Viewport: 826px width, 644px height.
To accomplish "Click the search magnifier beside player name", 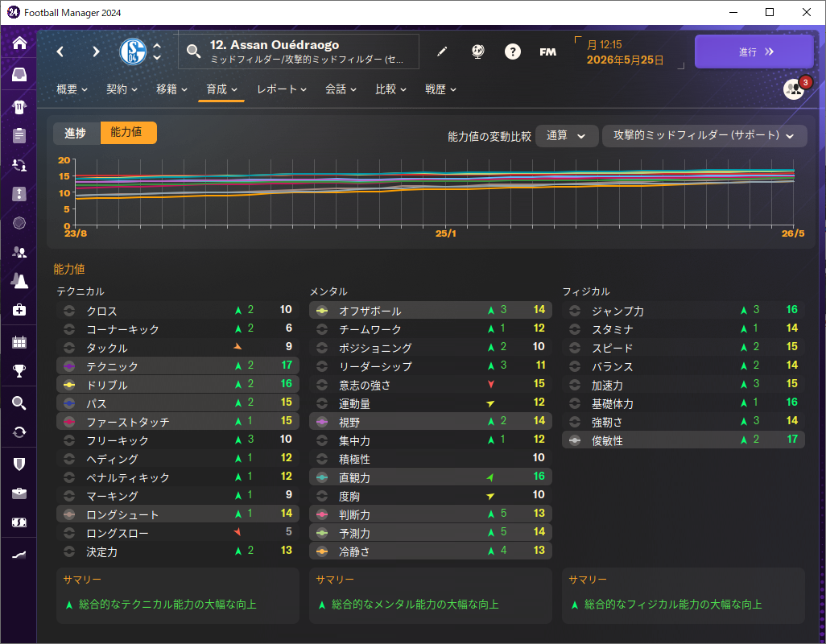I will pyautogui.click(x=193, y=52).
